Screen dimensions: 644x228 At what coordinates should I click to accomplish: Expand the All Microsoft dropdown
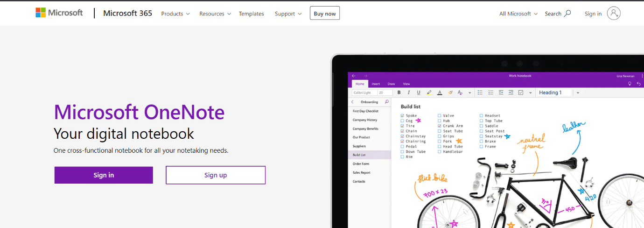point(518,14)
